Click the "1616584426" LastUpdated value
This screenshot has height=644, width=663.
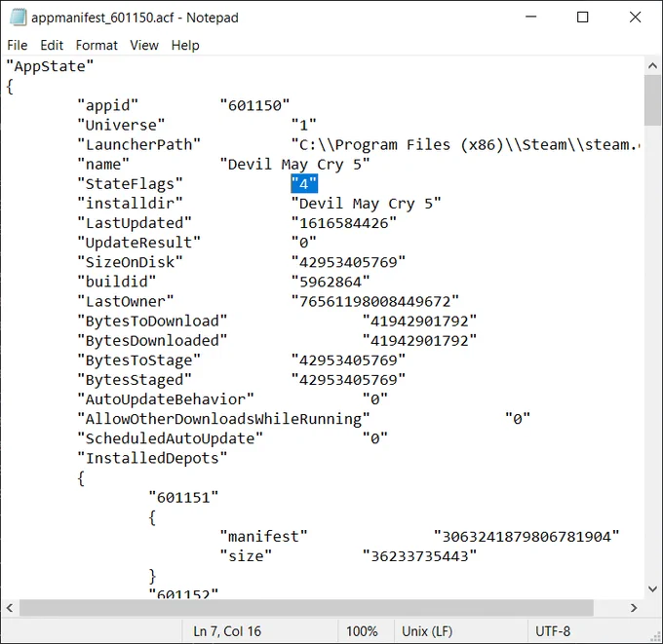tap(344, 223)
